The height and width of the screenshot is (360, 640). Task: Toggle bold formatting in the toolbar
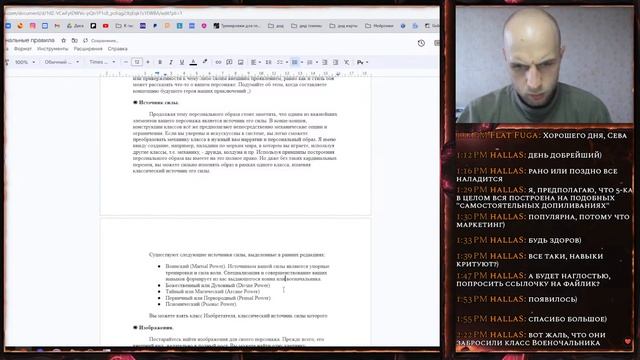click(x=160, y=62)
